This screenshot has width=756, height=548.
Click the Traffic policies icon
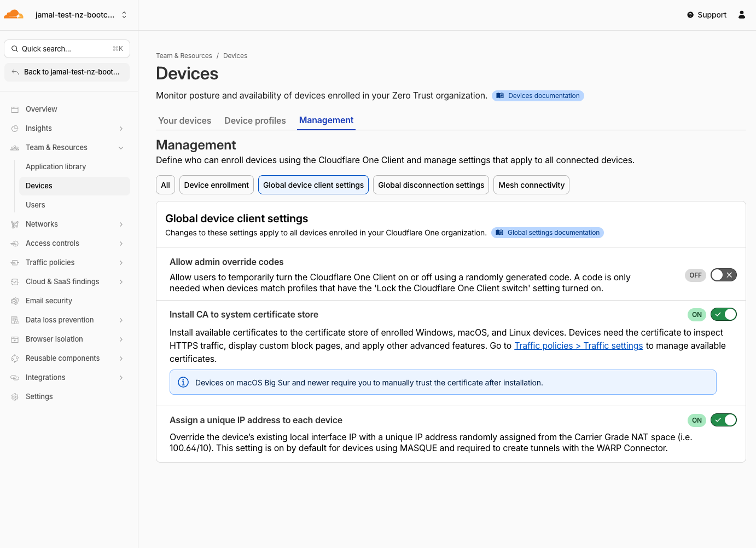click(15, 263)
